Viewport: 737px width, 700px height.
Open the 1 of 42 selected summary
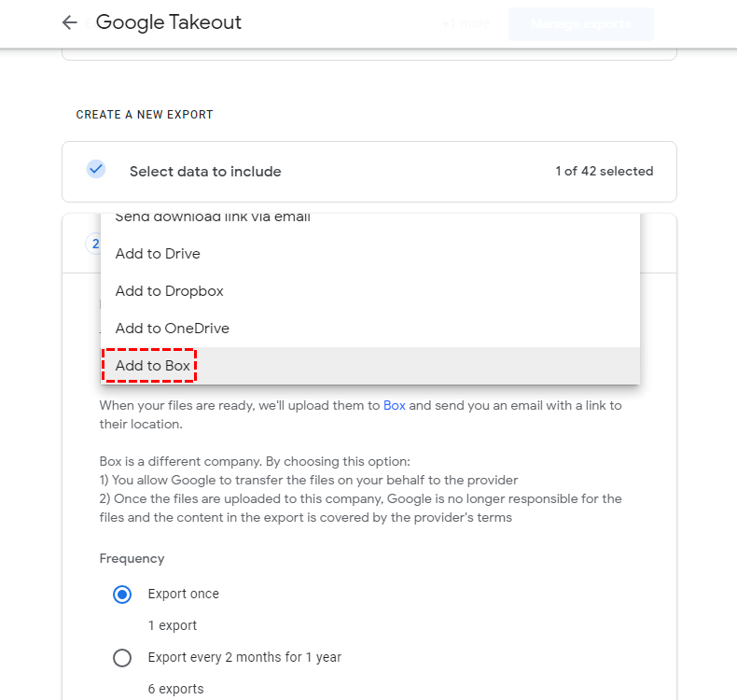(604, 172)
